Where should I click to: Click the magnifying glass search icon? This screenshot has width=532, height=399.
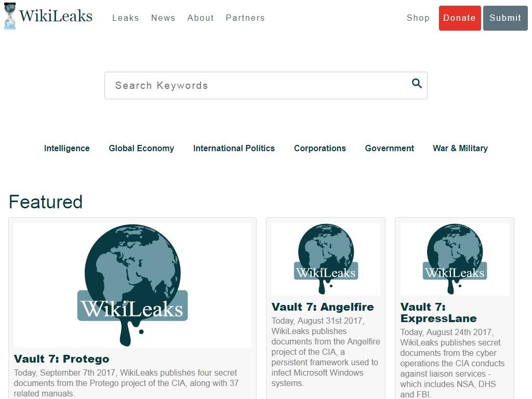tap(417, 84)
